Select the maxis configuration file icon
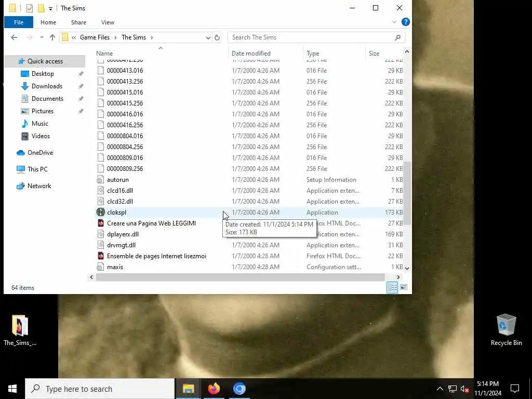The width and height of the screenshot is (532, 399). pyautogui.click(x=100, y=267)
